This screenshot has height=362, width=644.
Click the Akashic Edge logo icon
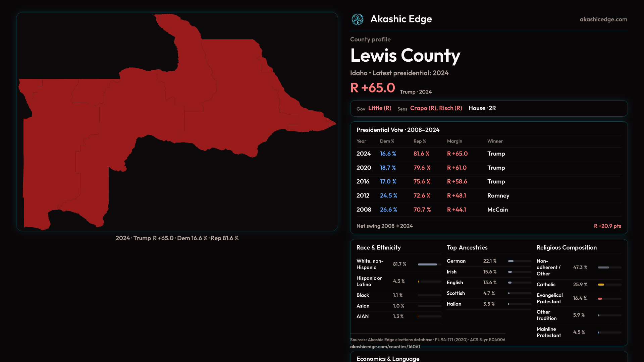[357, 19]
